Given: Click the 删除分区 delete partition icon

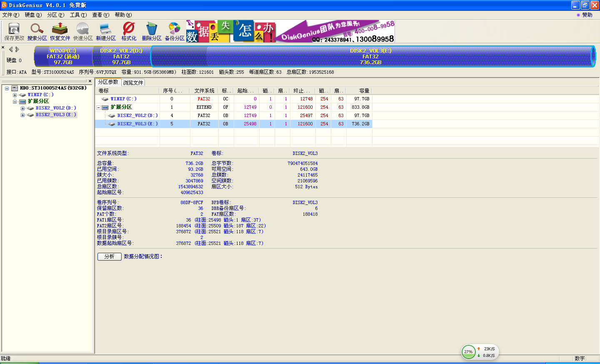Looking at the screenshot, I should [x=152, y=31].
